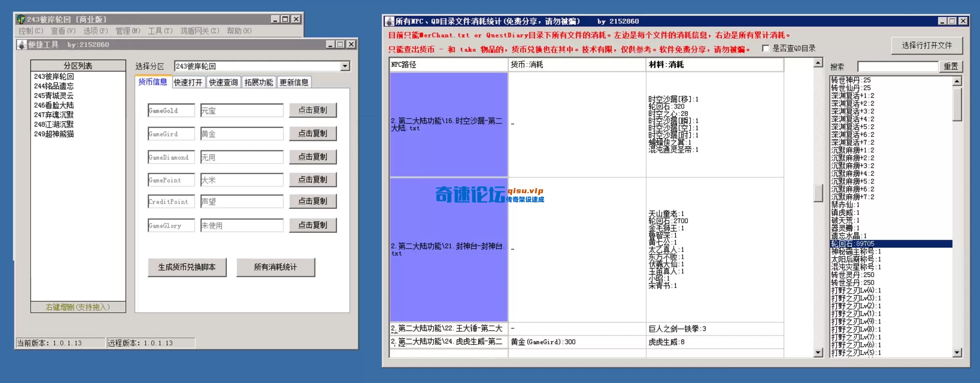Screen dimensions: 980x383
Task: Switch to the 快速打开 tab
Action: click(x=188, y=82)
